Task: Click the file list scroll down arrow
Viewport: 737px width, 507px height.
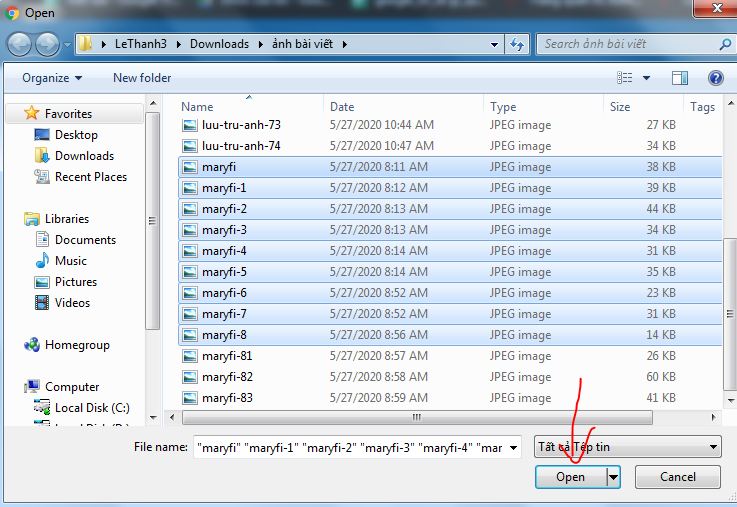Action: click(730, 401)
